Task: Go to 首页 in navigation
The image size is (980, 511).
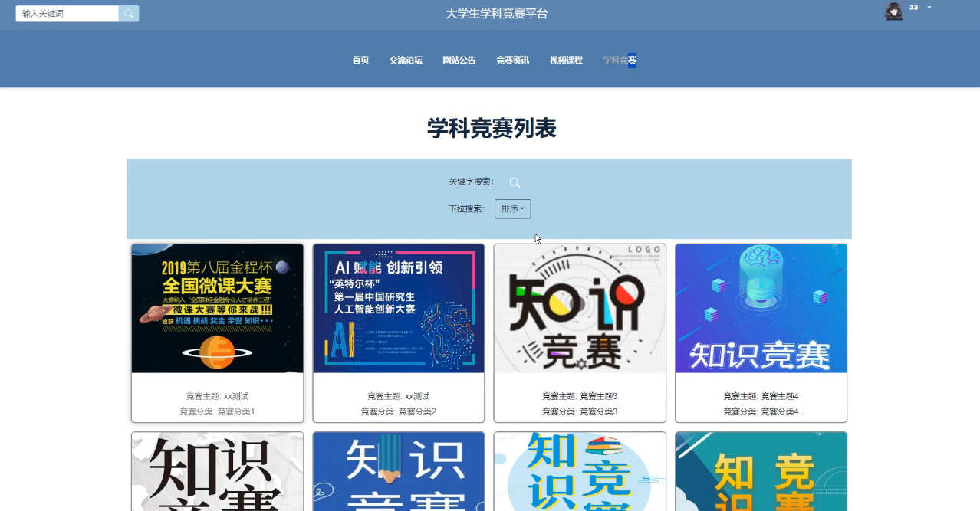Action: (x=360, y=61)
